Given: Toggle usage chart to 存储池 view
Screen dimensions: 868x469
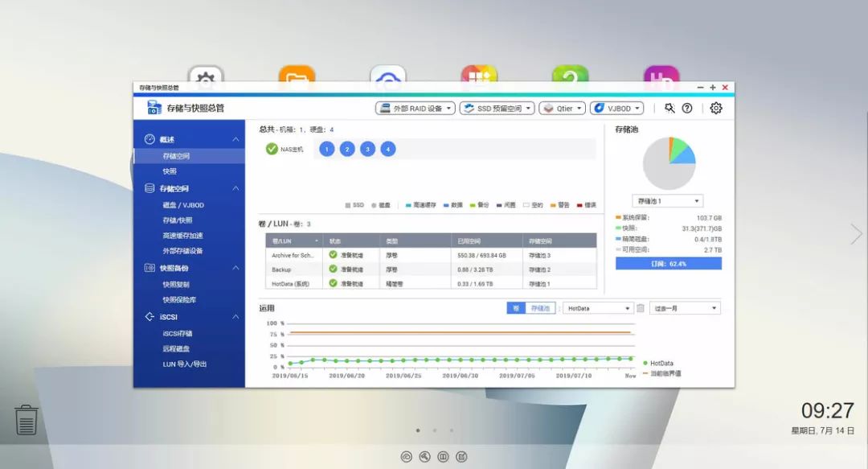Looking at the screenshot, I should (540, 308).
